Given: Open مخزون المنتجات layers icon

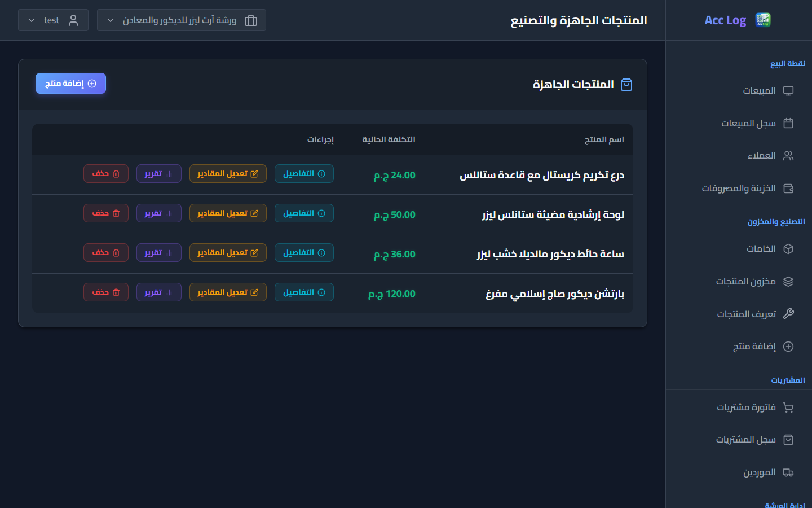Looking at the screenshot, I should 788,282.
